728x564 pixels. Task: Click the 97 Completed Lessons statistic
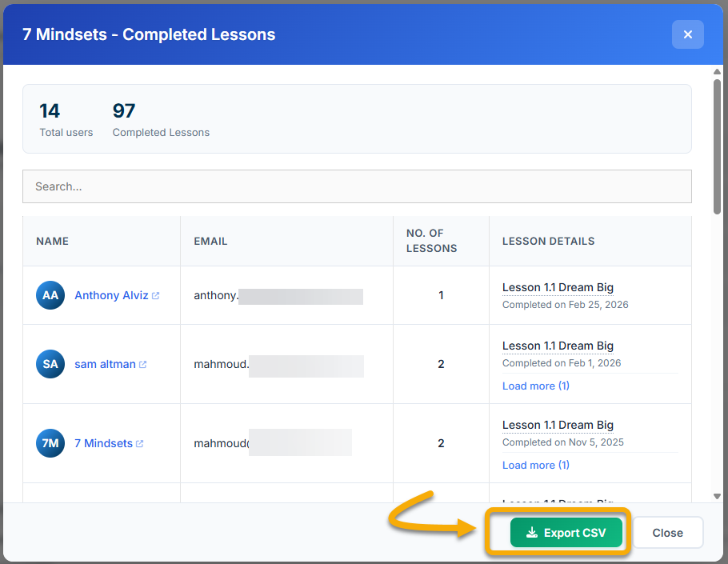pos(161,120)
